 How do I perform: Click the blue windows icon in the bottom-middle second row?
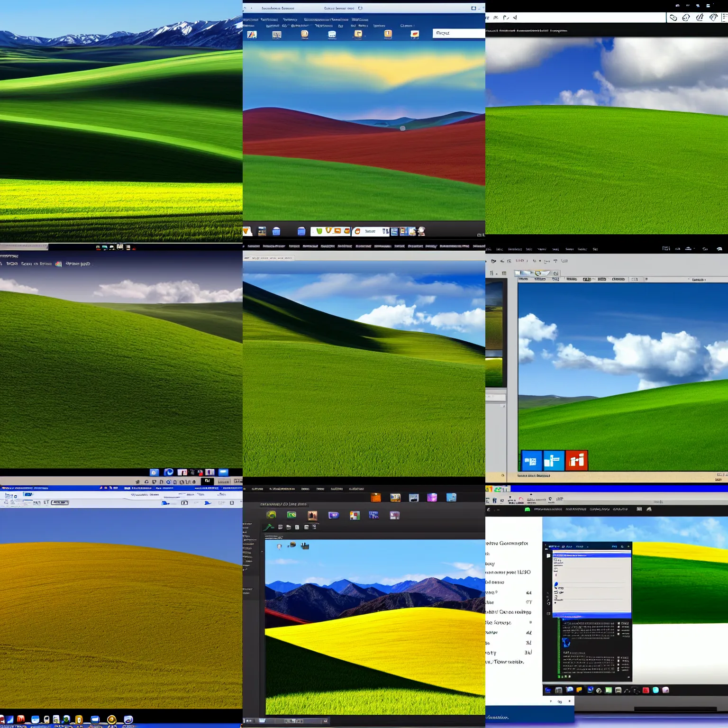pos(373,515)
